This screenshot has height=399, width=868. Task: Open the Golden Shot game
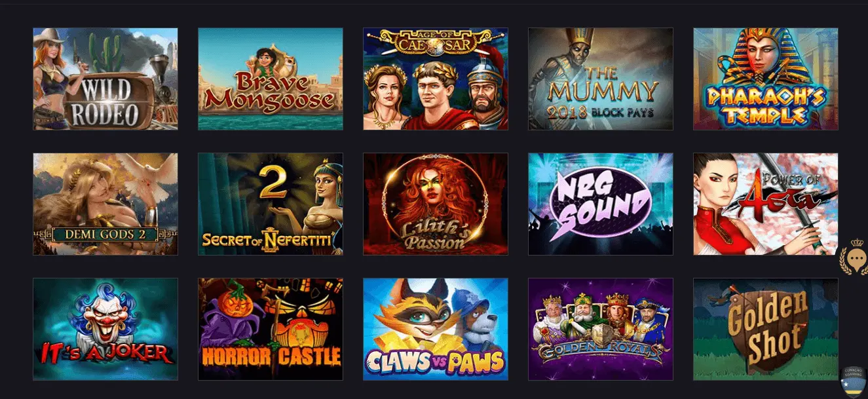point(766,329)
